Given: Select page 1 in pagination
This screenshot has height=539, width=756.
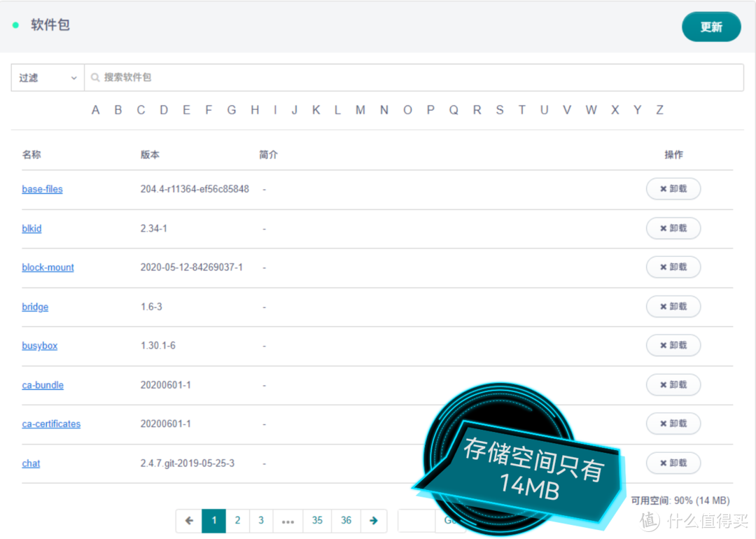Looking at the screenshot, I should [x=214, y=521].
